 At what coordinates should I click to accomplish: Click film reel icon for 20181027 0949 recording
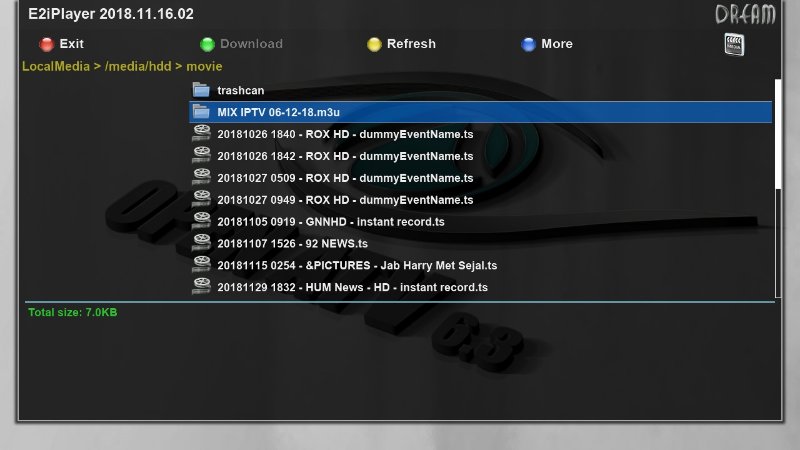(x=202, y=199)
